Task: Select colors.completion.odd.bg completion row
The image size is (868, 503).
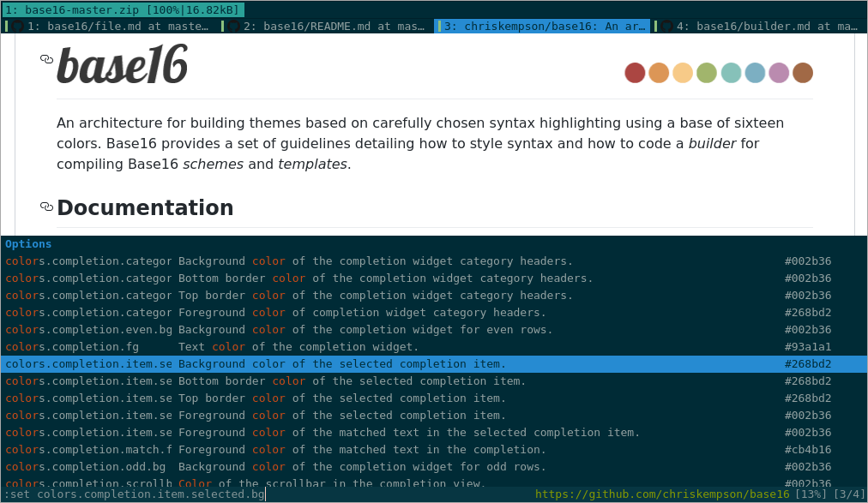Action: click(434, 466)
